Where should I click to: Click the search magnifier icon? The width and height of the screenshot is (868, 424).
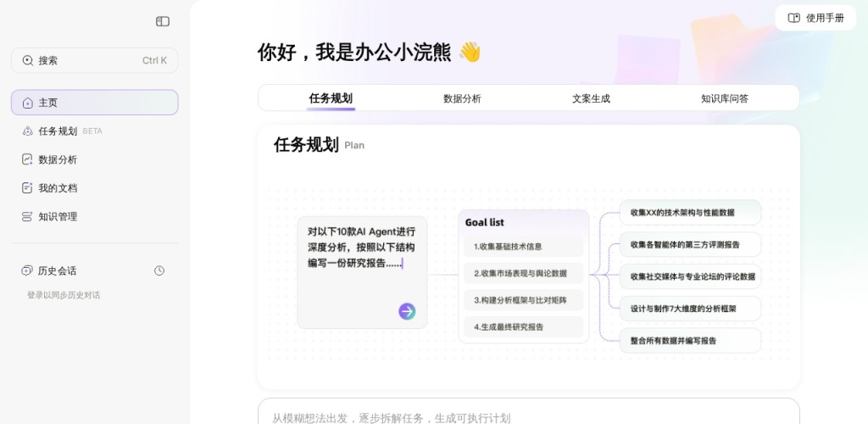pyautogui.click(x=28, y=60)
